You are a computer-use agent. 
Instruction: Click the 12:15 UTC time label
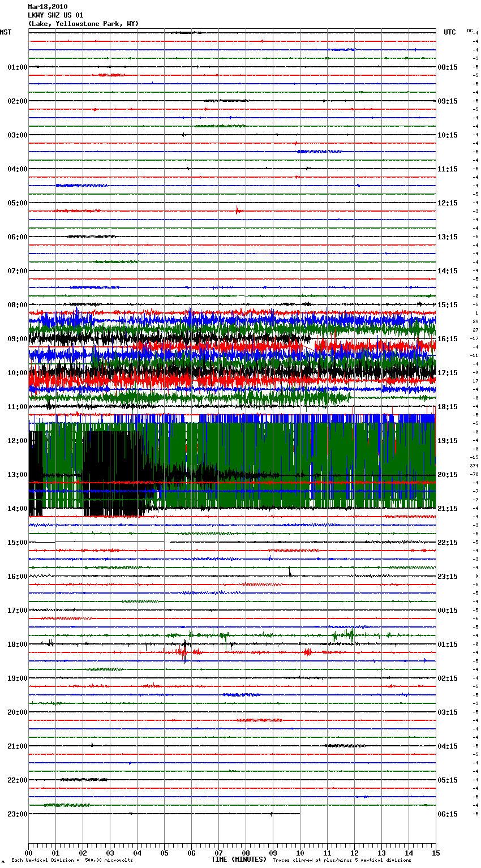coord(448,203)
